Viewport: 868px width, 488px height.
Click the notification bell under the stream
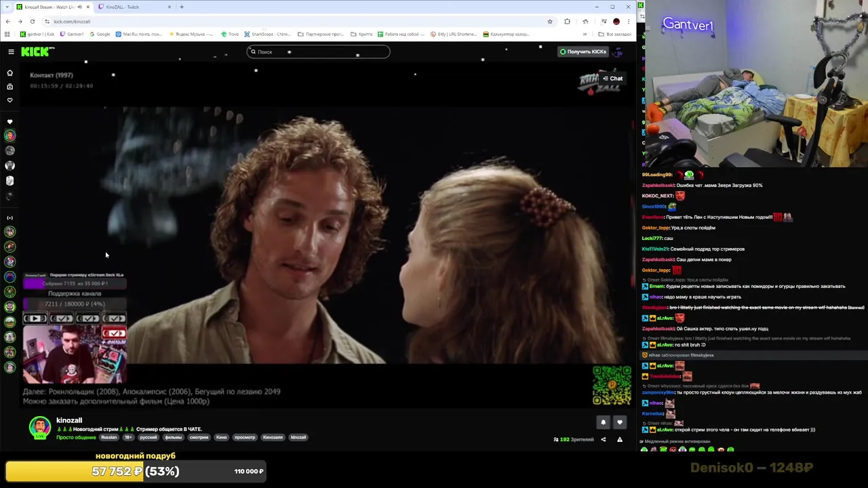click(603, 422)
